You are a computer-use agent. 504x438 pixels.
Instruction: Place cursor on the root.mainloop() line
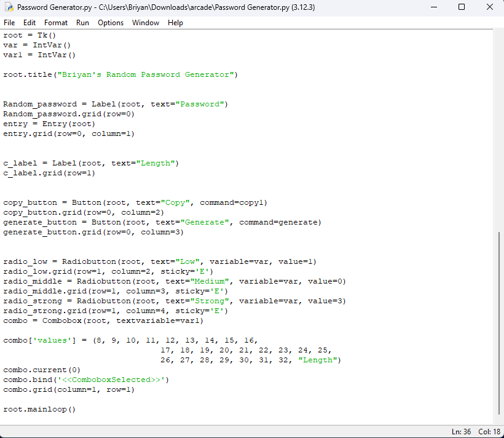coord(39,409)
